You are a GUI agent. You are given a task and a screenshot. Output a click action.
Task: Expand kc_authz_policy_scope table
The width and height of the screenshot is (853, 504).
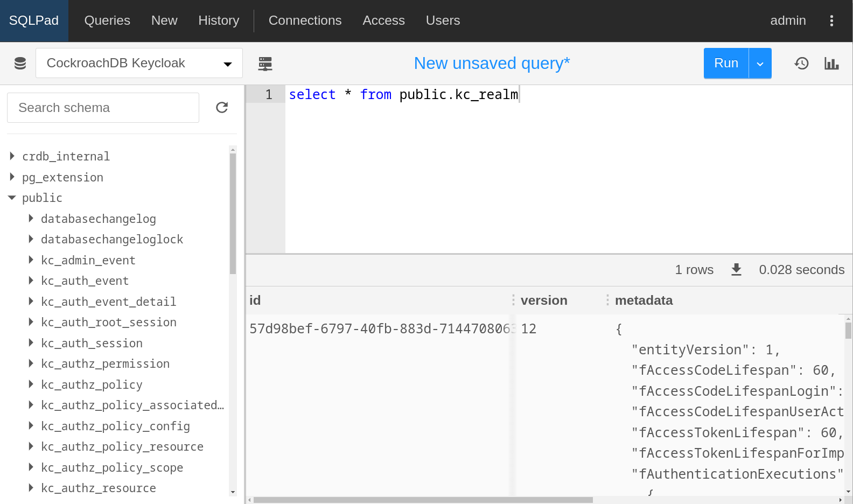click(x=31, y=467)
